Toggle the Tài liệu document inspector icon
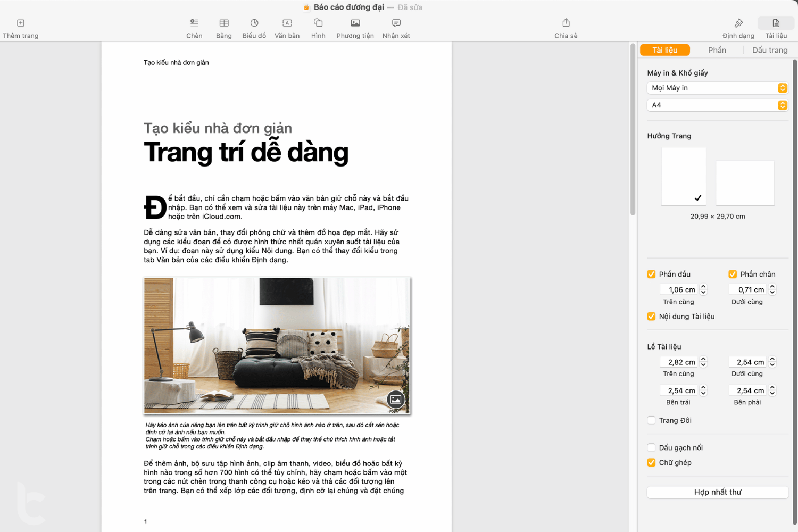This screenshot has width=798, height=532. coord(776,23)
